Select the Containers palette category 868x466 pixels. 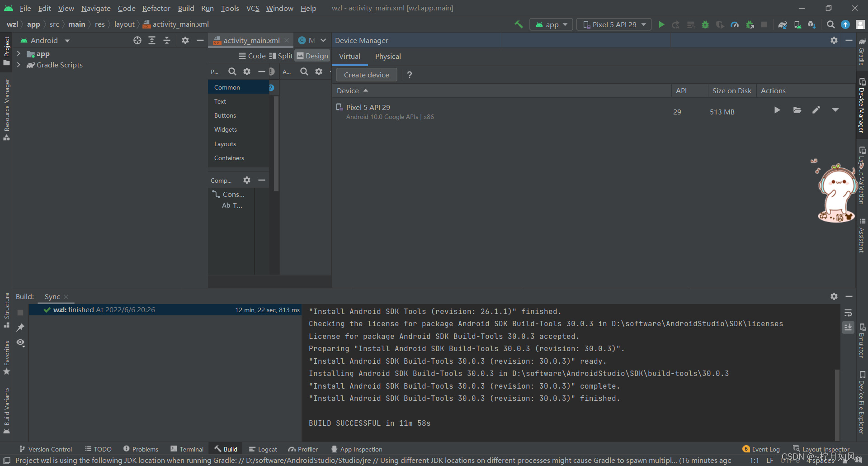pyautogui.click(x=238, y=158)
